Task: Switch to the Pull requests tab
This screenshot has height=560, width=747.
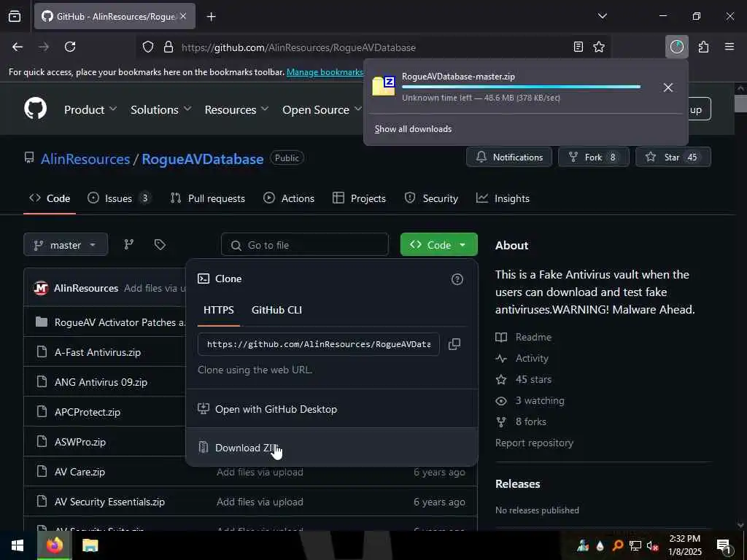Action: point(208,198)
